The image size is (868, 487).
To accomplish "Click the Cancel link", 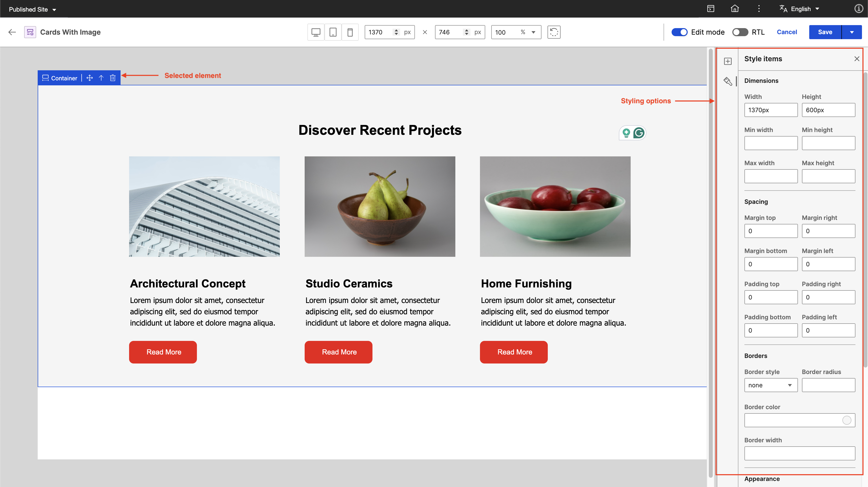I will coord(786,32).
